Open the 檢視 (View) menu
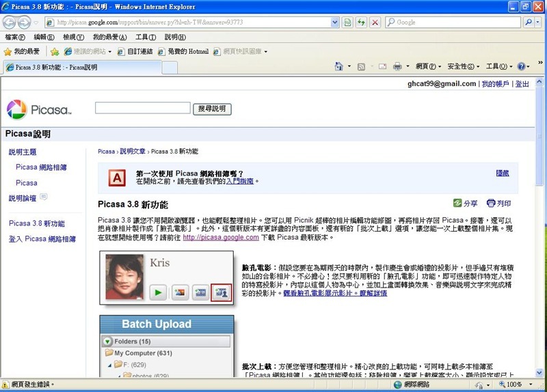This screenshot has height=392, width=547. click(x=73, y=37)
